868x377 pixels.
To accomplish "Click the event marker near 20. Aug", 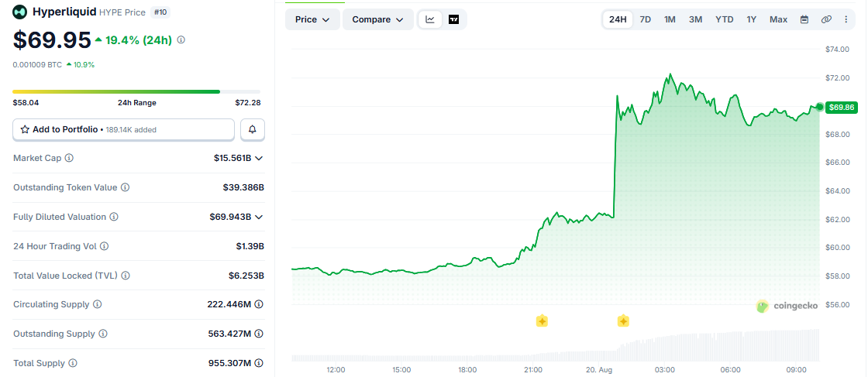I will click(x=623, y=321).
